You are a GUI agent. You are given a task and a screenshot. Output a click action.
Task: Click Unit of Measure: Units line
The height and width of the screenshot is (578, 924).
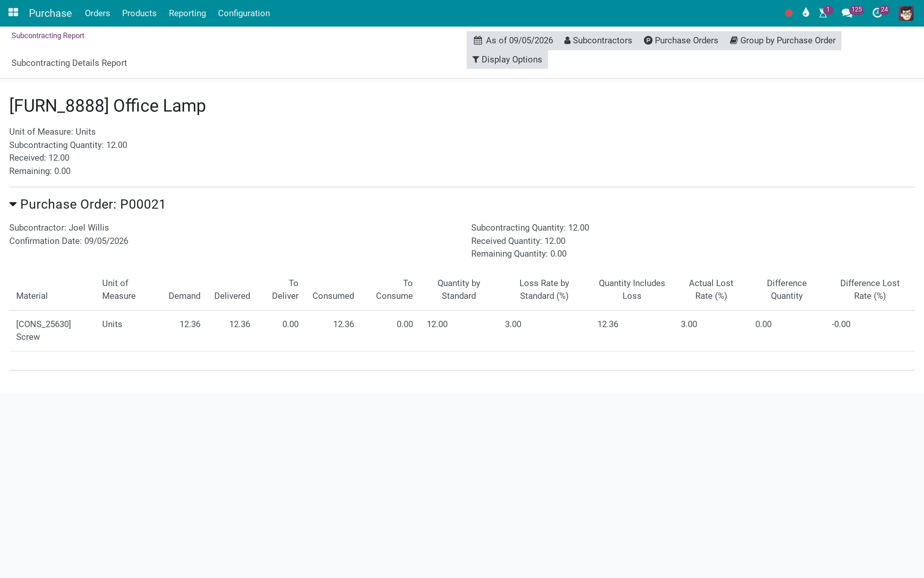pos(52,132)
